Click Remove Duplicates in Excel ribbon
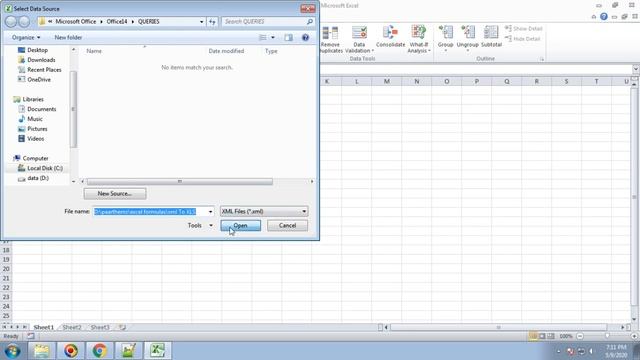Viewport: 640px width, 360px height. 330,39
